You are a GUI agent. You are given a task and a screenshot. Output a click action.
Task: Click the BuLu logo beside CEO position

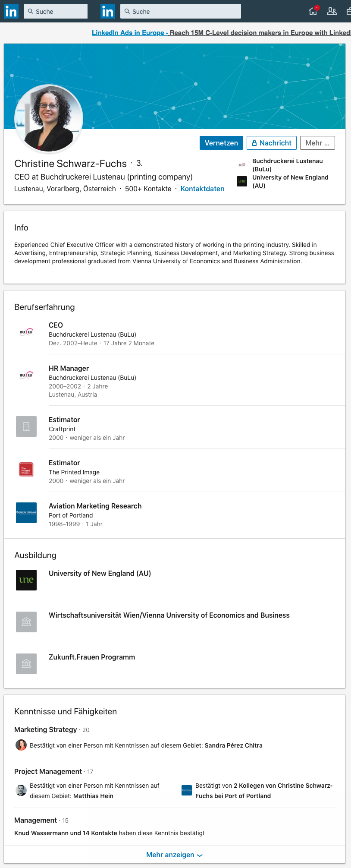click(26, 332)
